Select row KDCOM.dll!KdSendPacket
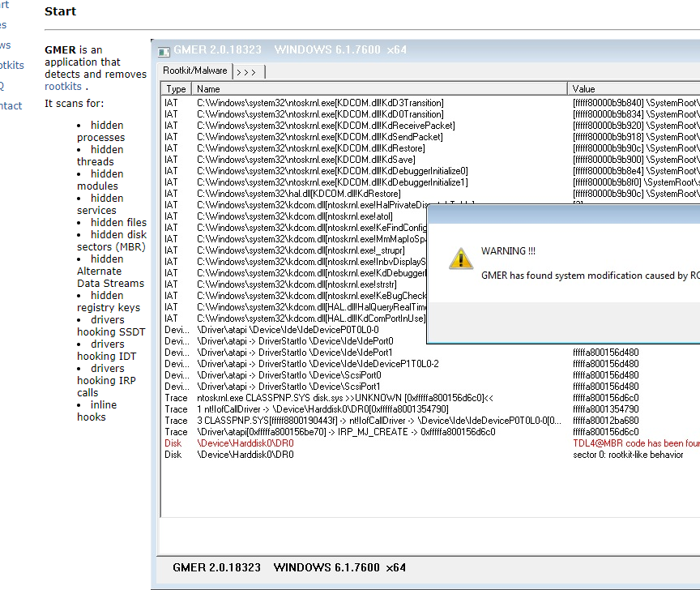 [x=430, y=137]
